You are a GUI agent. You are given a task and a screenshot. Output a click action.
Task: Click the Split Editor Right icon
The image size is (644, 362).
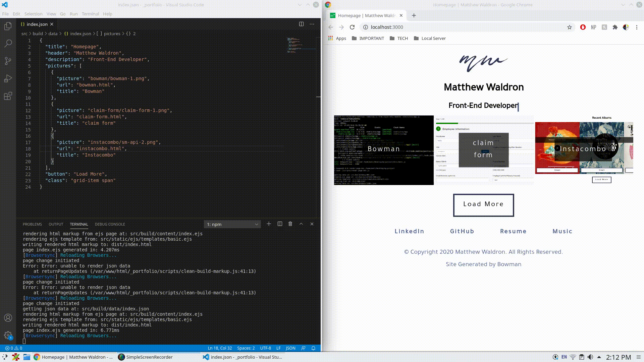tap(301, 24)
